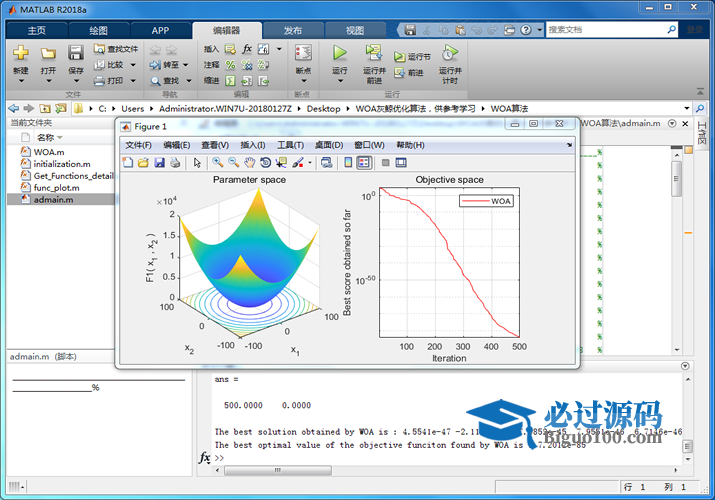Image resolution: width=715 pixels, height=500 pixels.
Task: Open the 转至 dropdown arrow
Action: point(186,65)
